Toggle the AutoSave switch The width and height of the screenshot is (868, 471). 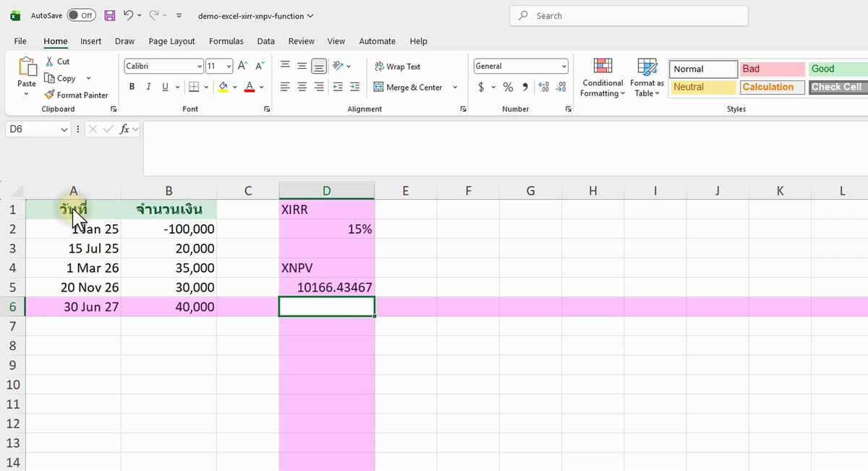[81, 15]
